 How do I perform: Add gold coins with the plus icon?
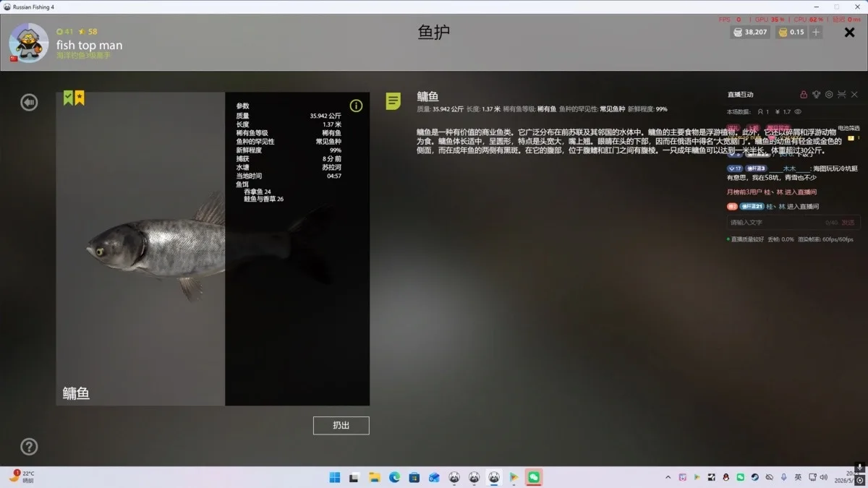coord(816,33)
